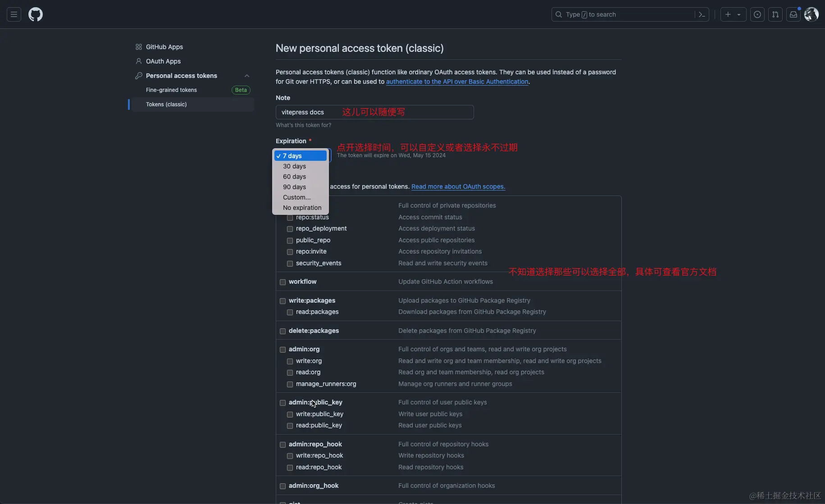Open OAuth Apps settings page
This screenshot has height=504, width=825.
[163, 61]
